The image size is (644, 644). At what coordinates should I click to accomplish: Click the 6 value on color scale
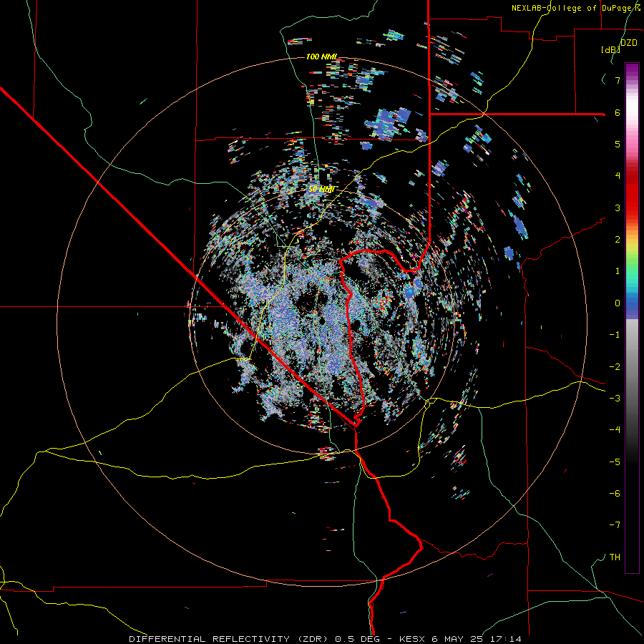(x=618, y=112)
